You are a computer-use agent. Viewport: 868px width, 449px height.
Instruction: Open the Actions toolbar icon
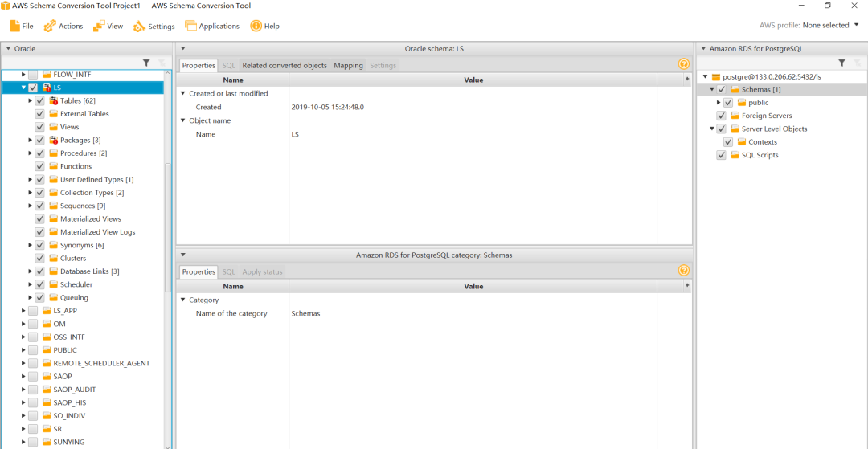click(x=50, y=26)
